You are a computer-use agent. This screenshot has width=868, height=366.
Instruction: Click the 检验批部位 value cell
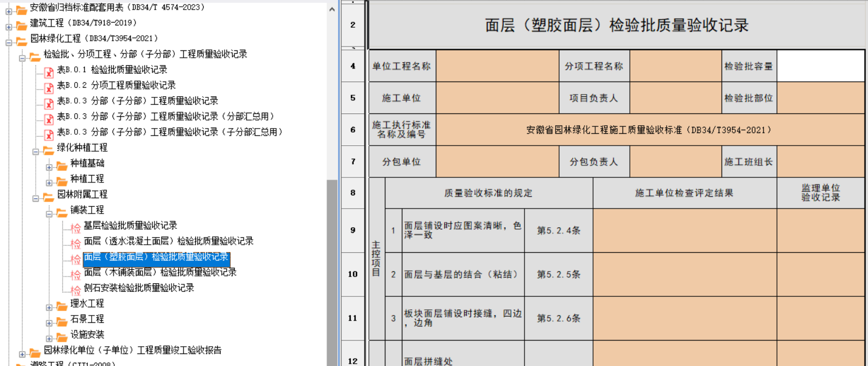pos(821,98)
